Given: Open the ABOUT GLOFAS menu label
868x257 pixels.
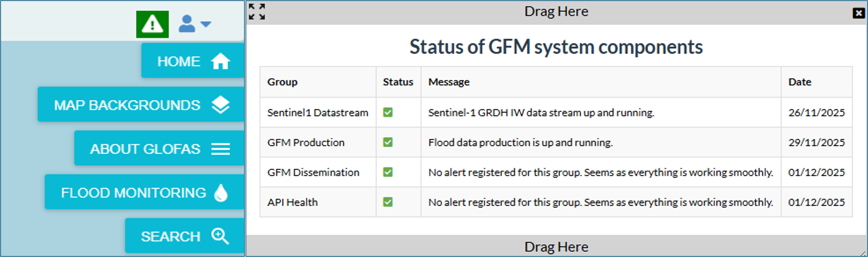Looking at the screenshot, I should pyautogui.click(x=145, y=149).
